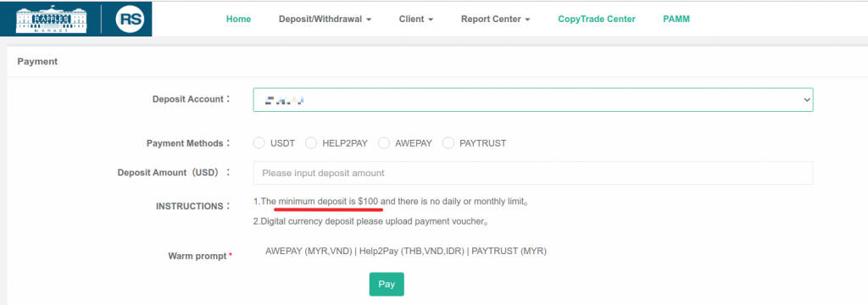
Task: Click the round RS logo icon
Action: [x=130, y=20]
